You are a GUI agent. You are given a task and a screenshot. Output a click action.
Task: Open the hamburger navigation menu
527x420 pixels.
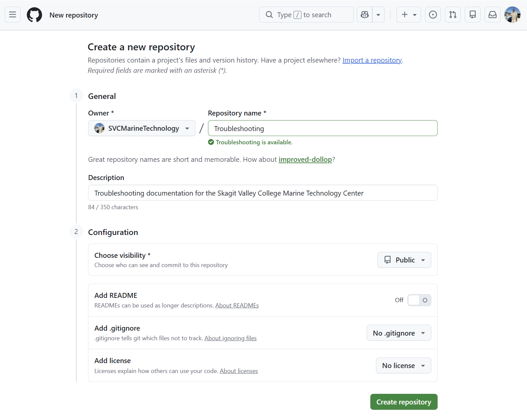[x=13, y=15]
